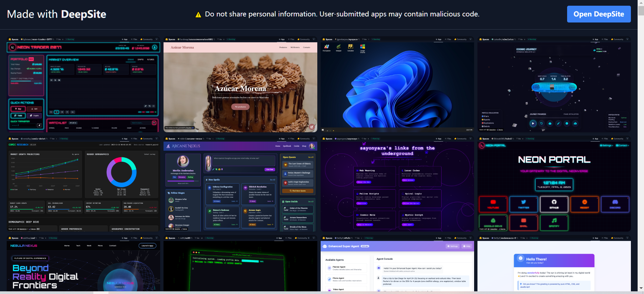Viewport: 644px width, 294px height.
Task: Toggle Explosions in particle visualization
Action: (x=488, y=123)
